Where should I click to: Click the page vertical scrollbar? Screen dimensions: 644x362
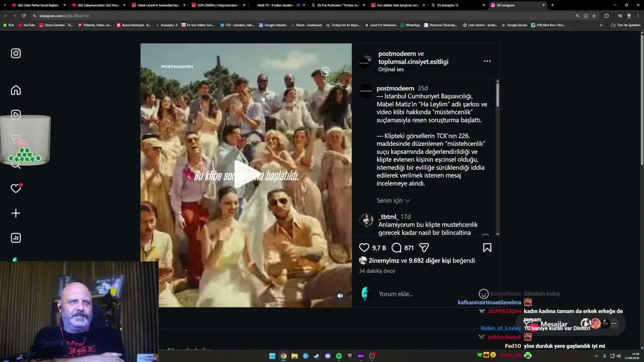[x=641, y=101]
